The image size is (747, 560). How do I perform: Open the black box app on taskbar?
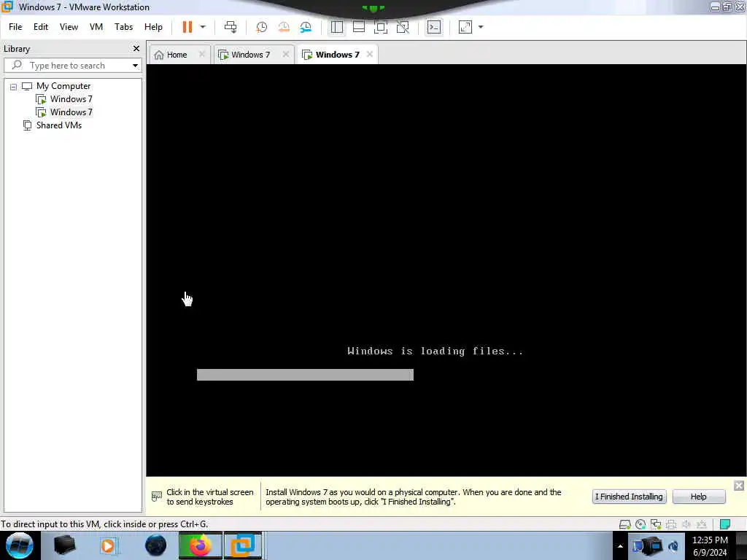[x=65, y=545]
